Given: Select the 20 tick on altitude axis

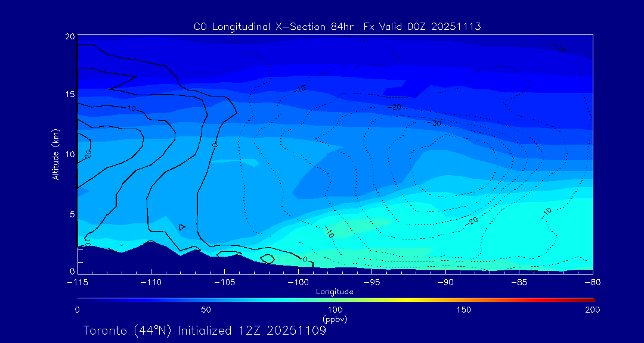Looking at the screenshot, I should tap(70, 36).
